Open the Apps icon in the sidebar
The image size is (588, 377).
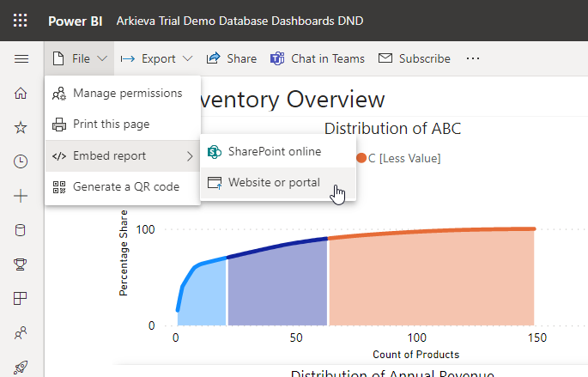coord(21,299)
